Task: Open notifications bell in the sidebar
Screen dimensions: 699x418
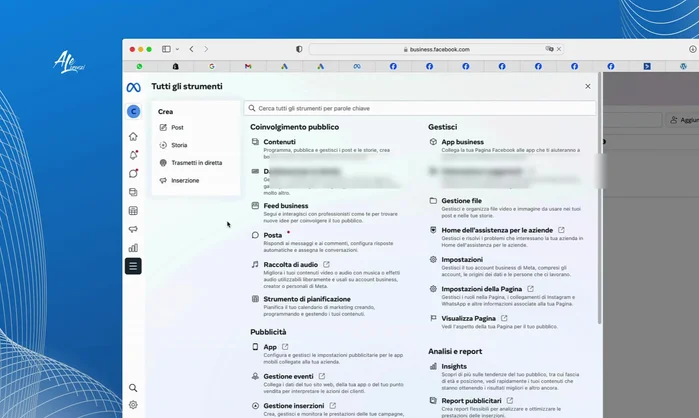Action: point(133,155)
